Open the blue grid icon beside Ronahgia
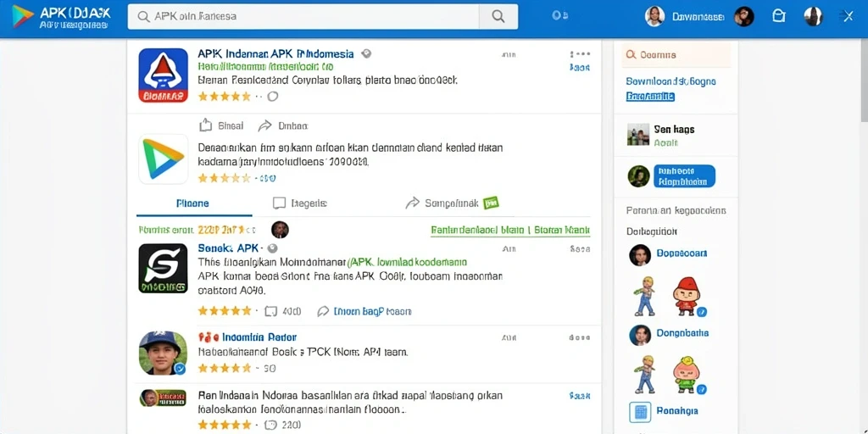The image size is (868, 434). 640,412
